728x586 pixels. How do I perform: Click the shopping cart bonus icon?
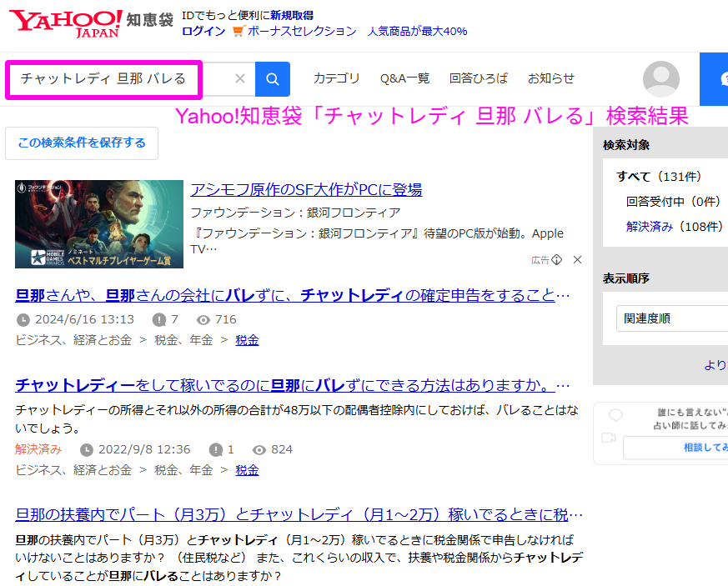click(238, 31)
